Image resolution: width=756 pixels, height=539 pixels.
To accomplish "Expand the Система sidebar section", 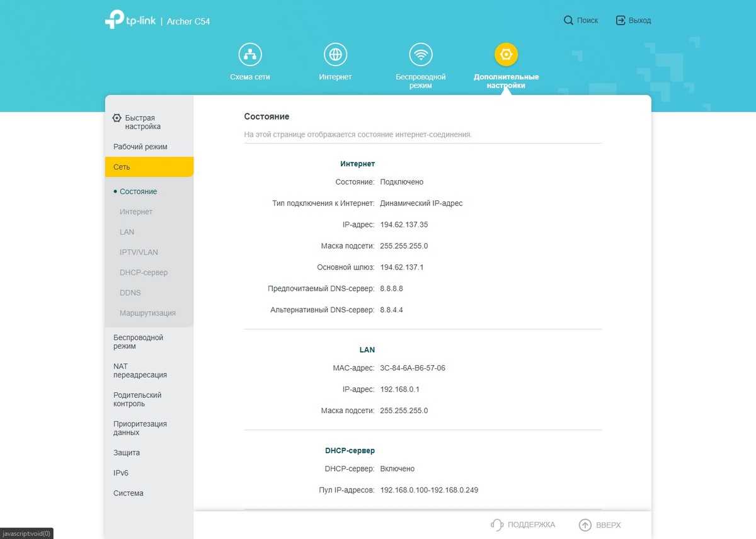I will coord(129,493).
